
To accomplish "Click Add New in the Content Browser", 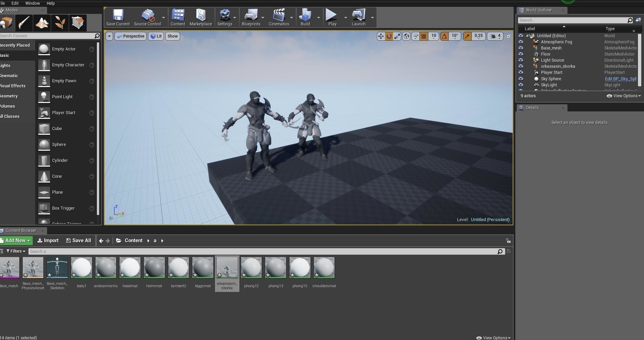I will (x=16, y=241).
